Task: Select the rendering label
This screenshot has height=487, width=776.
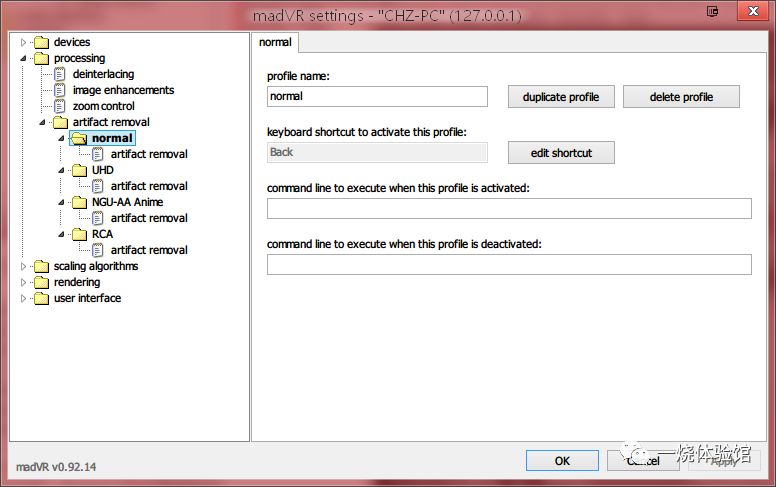Action: 77,282
